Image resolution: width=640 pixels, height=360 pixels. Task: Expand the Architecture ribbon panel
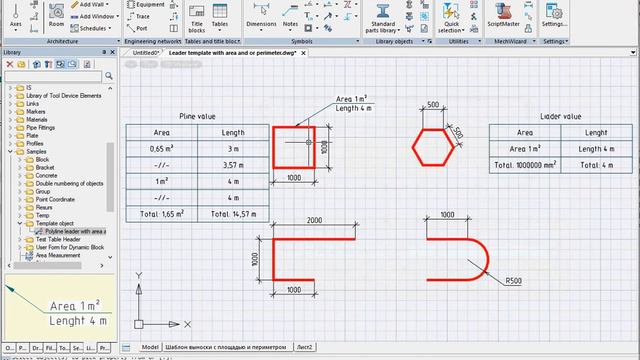point(119,41)
